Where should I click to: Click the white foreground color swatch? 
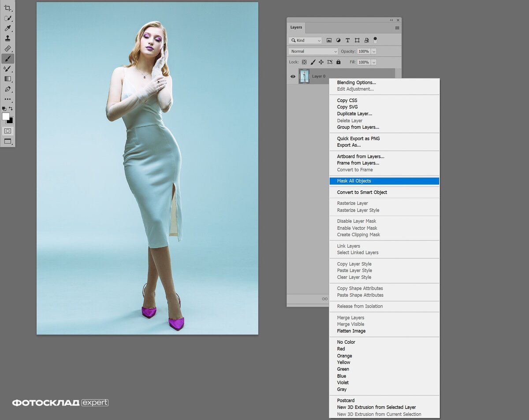[x=5, y=116]
